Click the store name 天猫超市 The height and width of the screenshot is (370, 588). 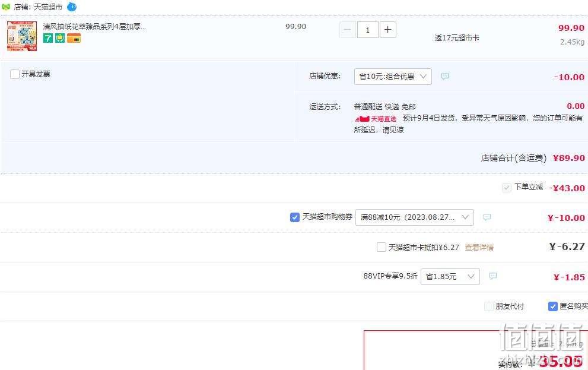point(48,7)
